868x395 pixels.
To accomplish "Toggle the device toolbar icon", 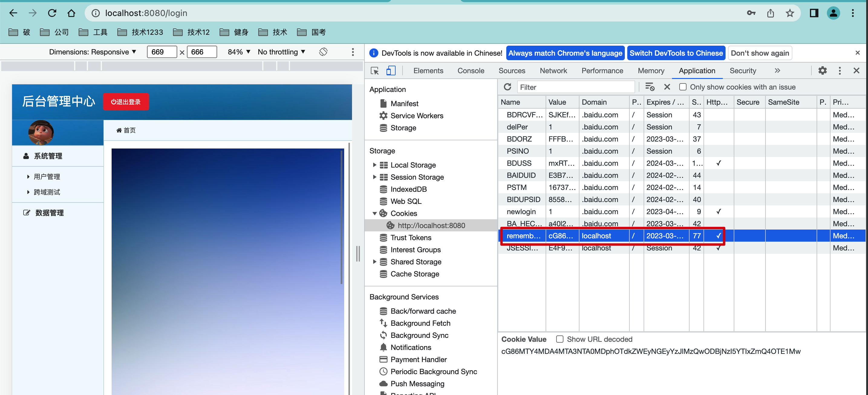I will [390, 71].
